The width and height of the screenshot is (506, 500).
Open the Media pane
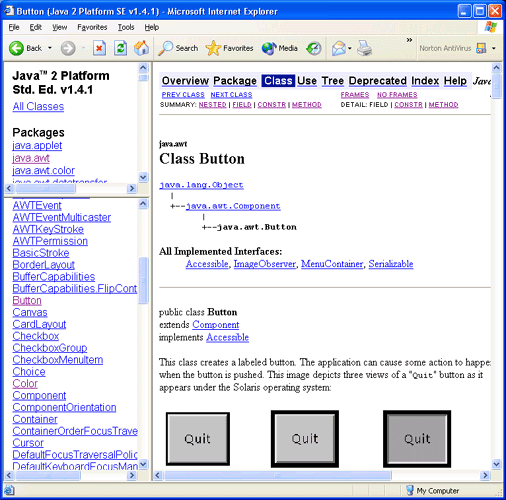279,48
